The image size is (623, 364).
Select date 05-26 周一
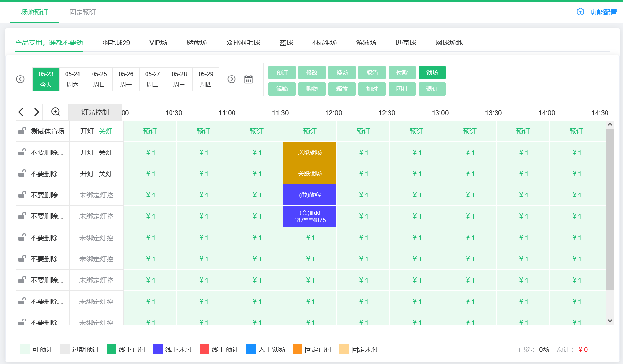tap(126, 79)
